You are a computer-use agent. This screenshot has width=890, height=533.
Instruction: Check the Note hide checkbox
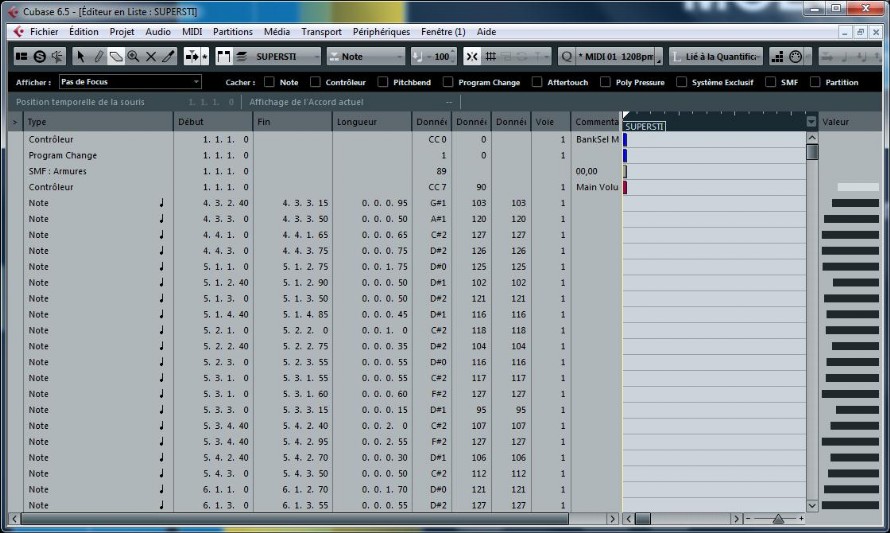point(269,82)
